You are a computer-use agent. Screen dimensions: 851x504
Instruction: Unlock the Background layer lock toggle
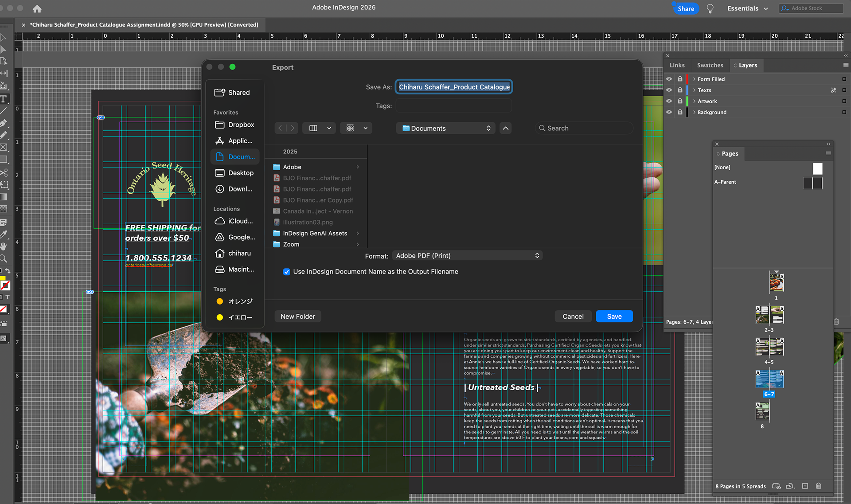coord(680,112)
